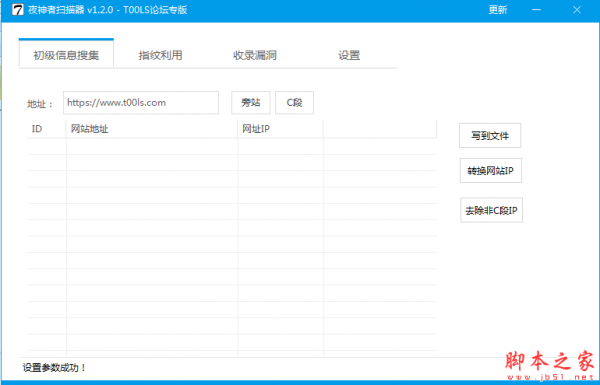Click the 网址IP column header
This screenshot has width=600, height=385.
(280, 129)
